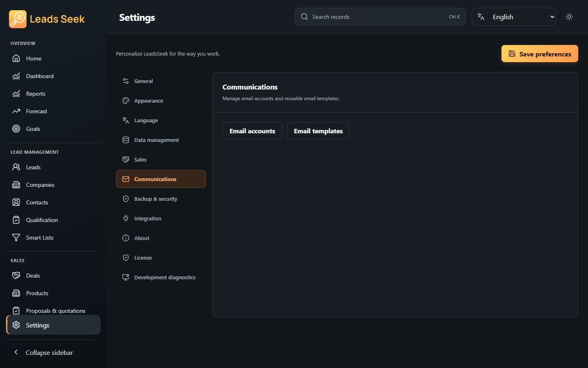
Task: Open the English language dropdown
Action: 514,17
